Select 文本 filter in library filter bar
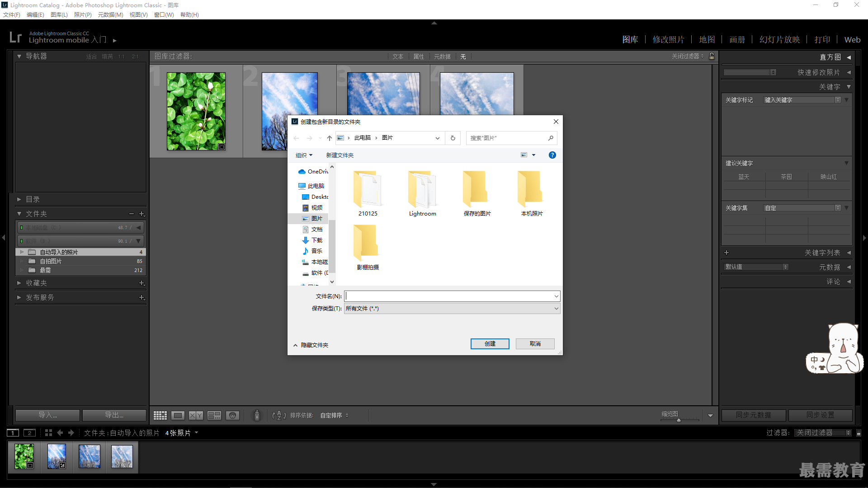The width and height of the screenshot is (868, 488). pos(398,56)
